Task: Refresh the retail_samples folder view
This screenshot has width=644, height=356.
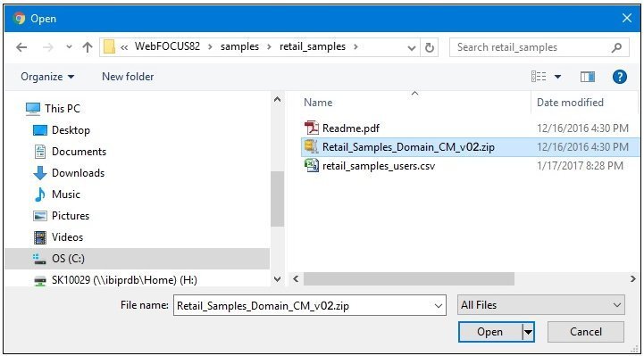Action: coord(430,47)
